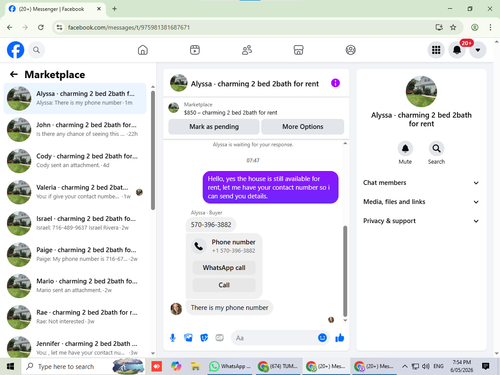Mute the conversation with bell icon
The width and height of the screenshot is (500, 375).
405,148
